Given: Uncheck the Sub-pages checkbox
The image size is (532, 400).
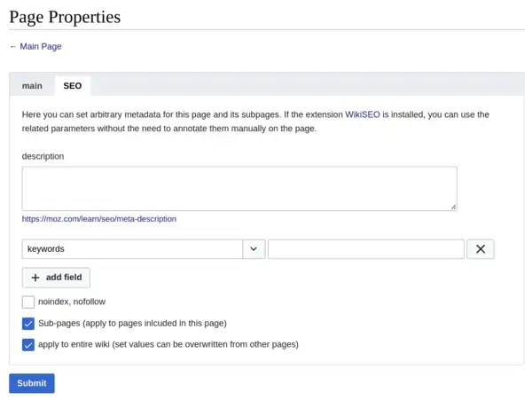Looking at the screenshot, I should (28, 324).
